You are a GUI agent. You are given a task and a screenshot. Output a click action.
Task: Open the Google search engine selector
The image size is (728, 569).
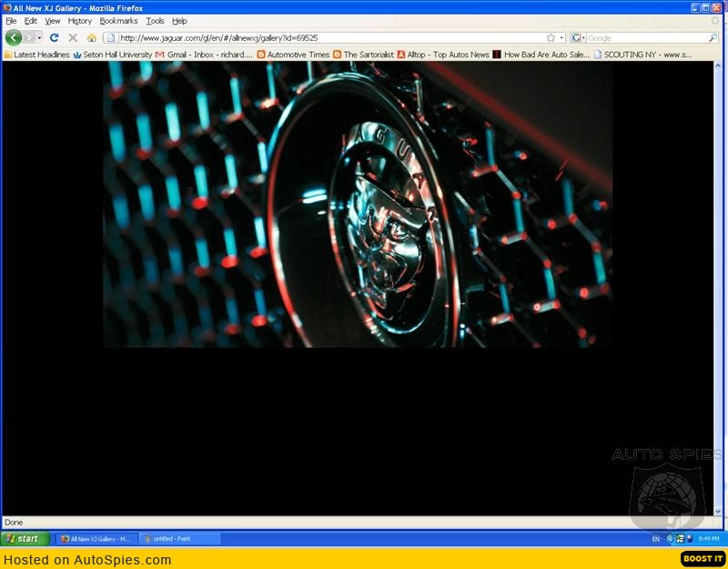578,37
